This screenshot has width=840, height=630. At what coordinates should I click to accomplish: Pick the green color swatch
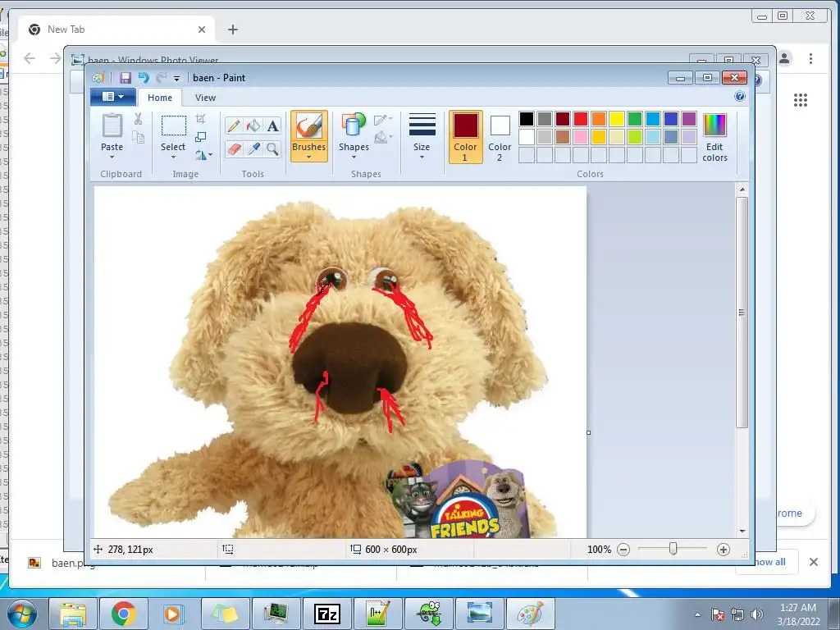pos(635,119)
